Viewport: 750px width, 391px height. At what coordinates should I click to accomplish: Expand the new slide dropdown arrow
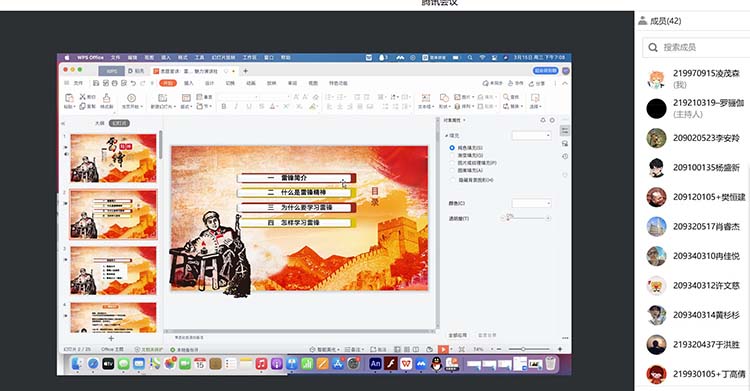point(175,107)
